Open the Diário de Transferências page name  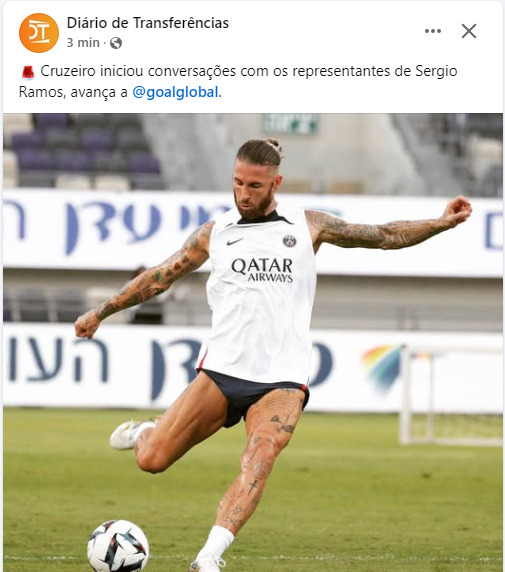pyautogui.click(x=148, y=23)
